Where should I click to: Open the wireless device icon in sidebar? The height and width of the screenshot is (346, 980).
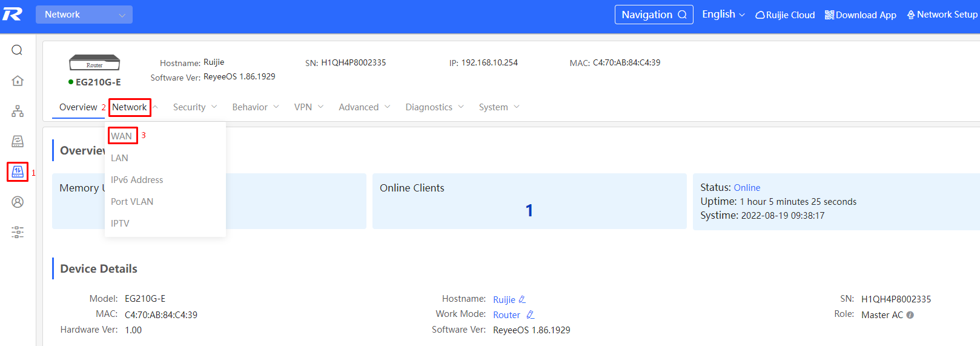click(x=18, y=141)
